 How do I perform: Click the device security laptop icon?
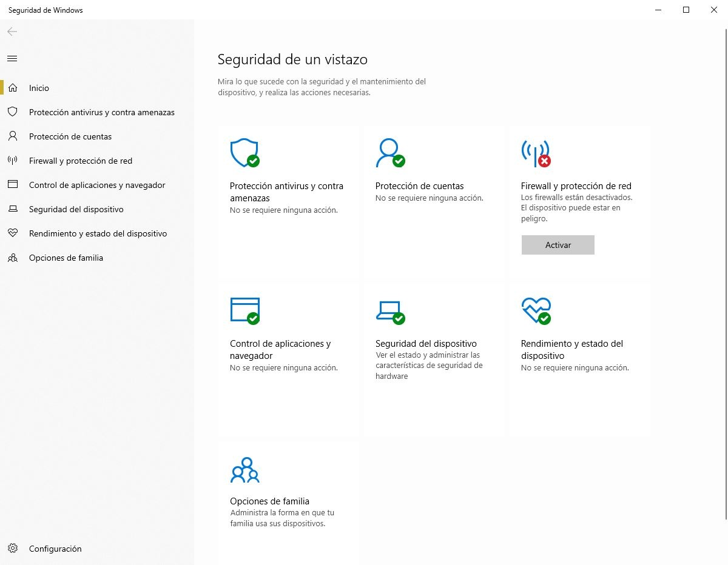[390, 310]
